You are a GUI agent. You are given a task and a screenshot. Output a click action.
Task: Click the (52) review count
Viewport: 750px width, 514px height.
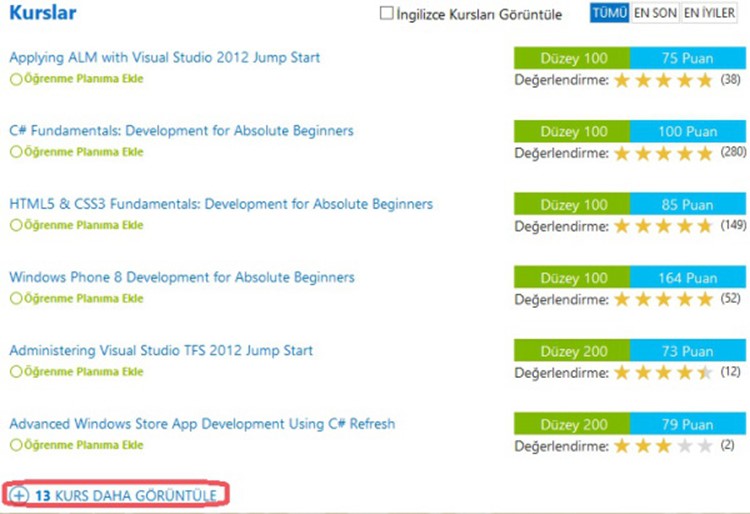(730, 298)
